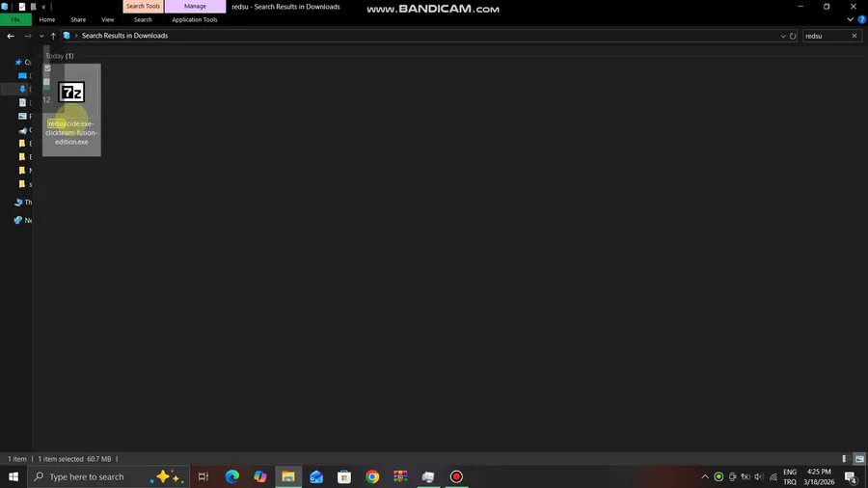This screenshot has height=488, width=868.
Task: Open the volume control in system tray
Action: coord(759,476)
